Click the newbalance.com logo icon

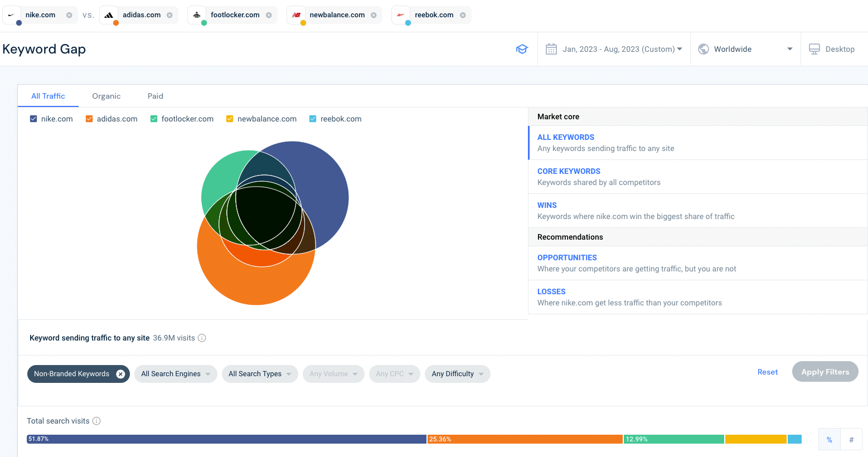[x=296, y=15]
